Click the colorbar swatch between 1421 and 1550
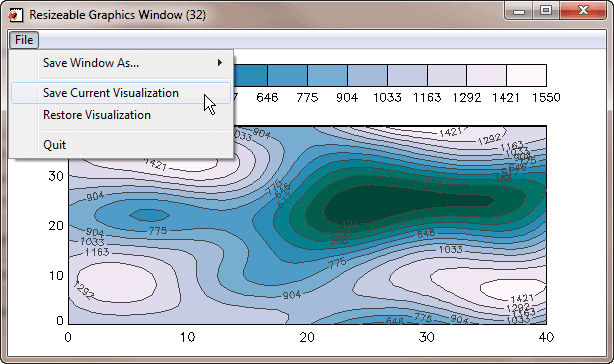The width and height of the screenshot is (614, 364). pos(526,76)
